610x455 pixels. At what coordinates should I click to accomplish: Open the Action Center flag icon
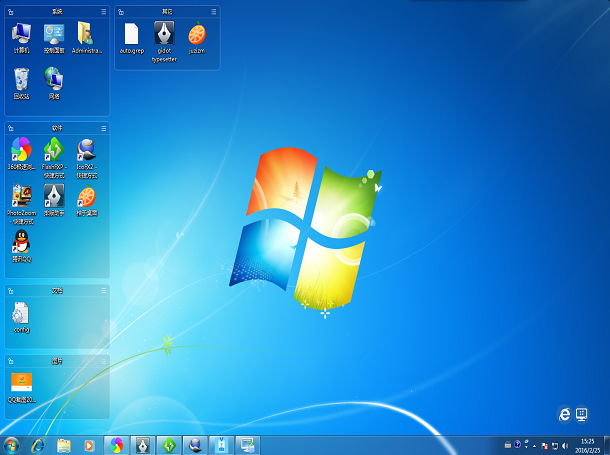(545, 446)
